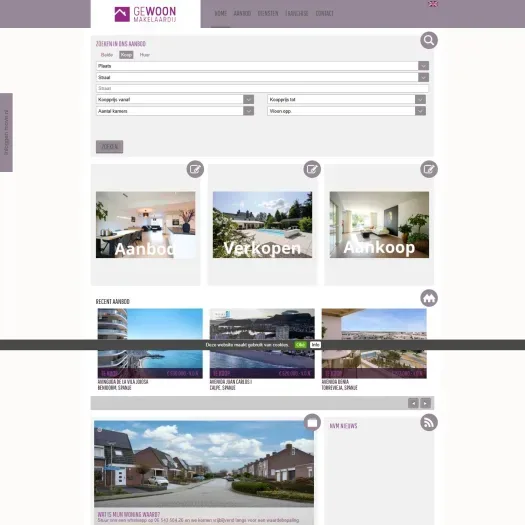Open the Aanbod menu item
The height and width of the screenshot is (525, 525).
pos(242,13)
